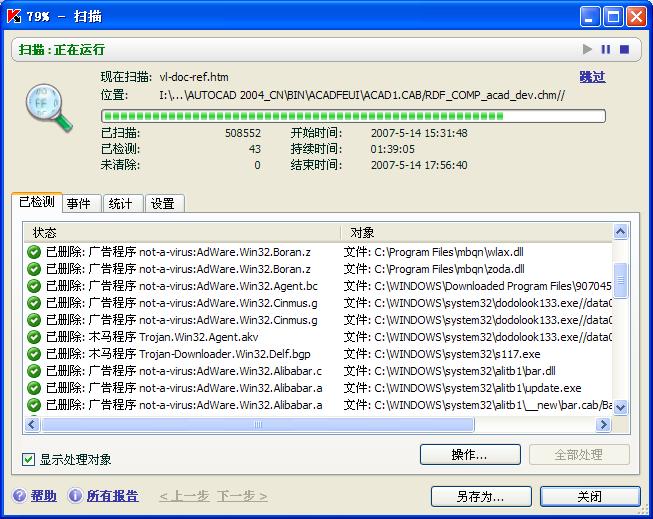Image resolution: width=653 pixels, height=519 pixels.
Task: Click the duration value 01:39:05
Action: [392, 149]
